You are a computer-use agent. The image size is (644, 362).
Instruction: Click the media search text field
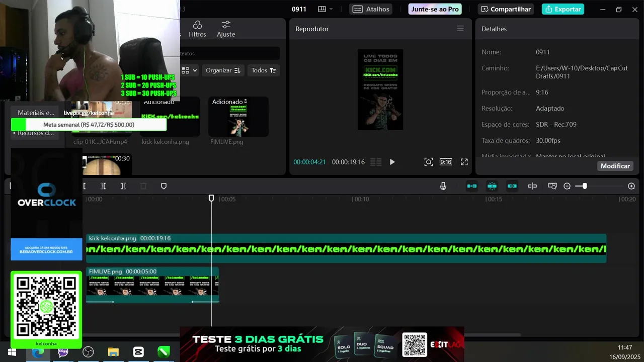tap(229, 53)
